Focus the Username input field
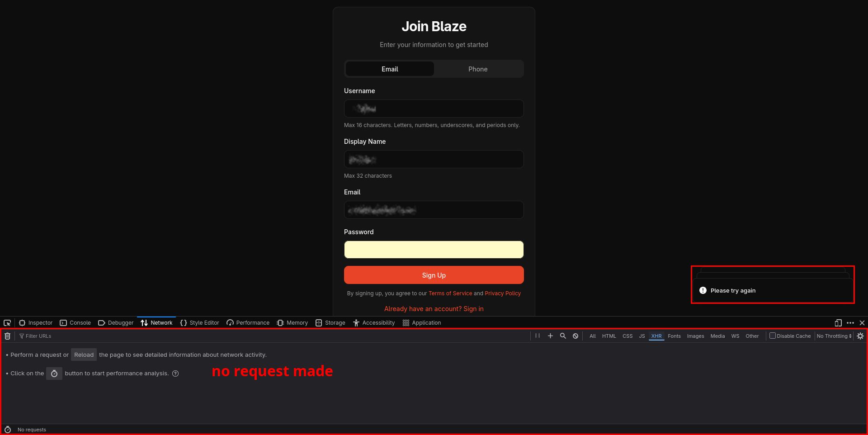868x435 pixels. click(x=434, y=109)
